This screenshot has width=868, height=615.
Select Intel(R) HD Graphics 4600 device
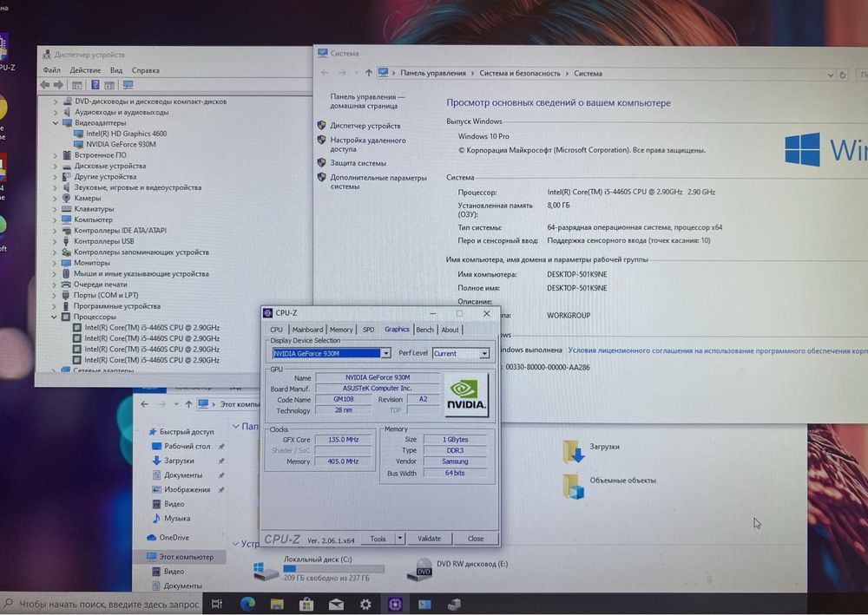tap(126, 134)
